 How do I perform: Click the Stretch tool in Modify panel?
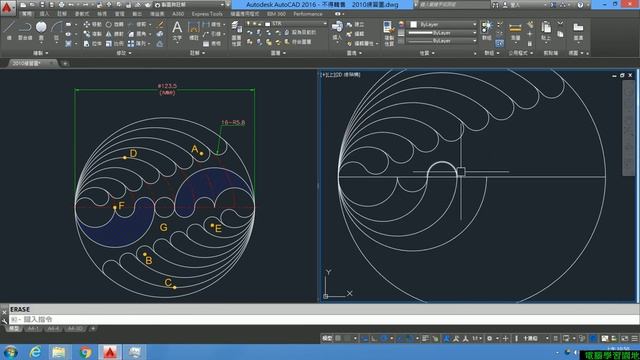point(92,43)
